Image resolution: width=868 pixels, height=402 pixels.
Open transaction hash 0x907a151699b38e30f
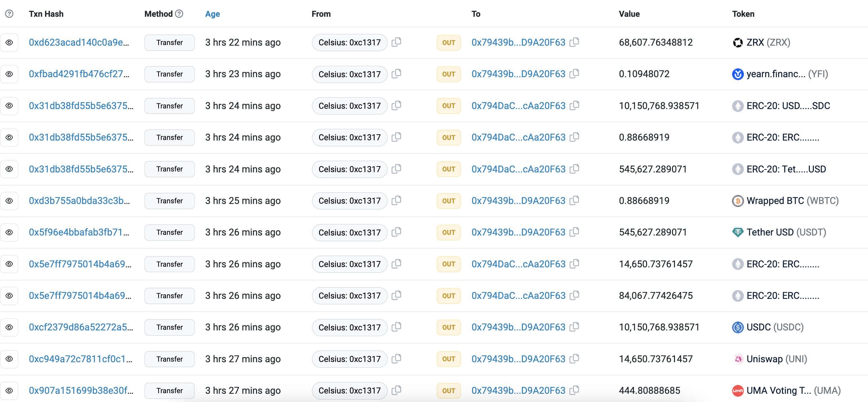point(81,391)
